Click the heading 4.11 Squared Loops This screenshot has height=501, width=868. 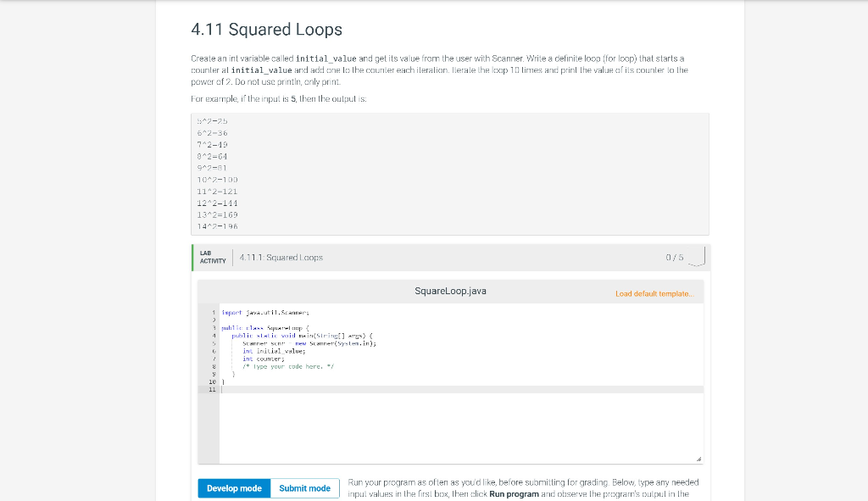[x=265, y=29]
